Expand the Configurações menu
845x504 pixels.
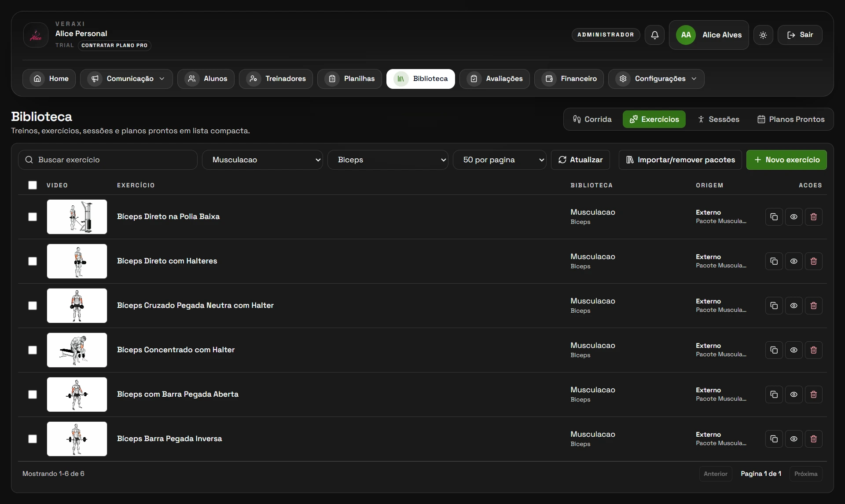click(x=656, y=79)
